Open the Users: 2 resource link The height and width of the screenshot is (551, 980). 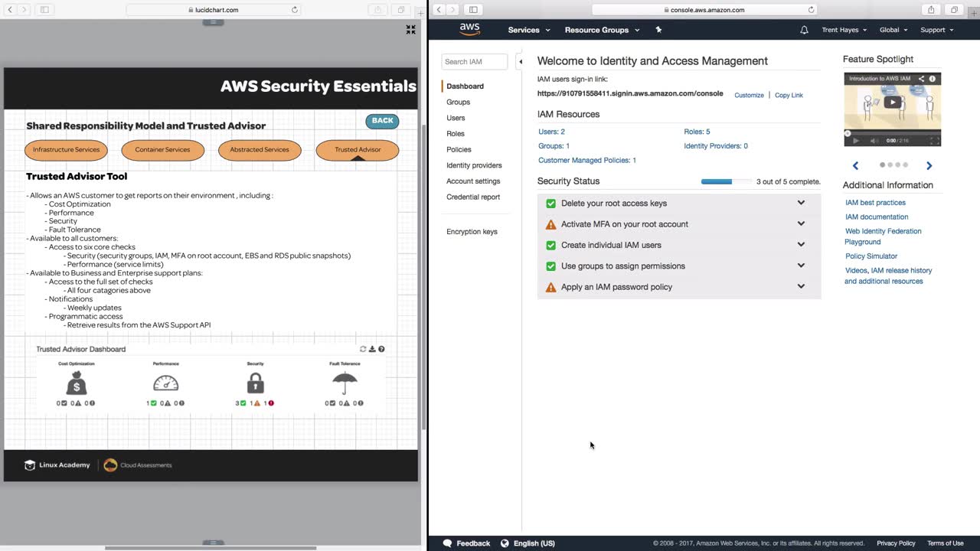tap(551, 132)
